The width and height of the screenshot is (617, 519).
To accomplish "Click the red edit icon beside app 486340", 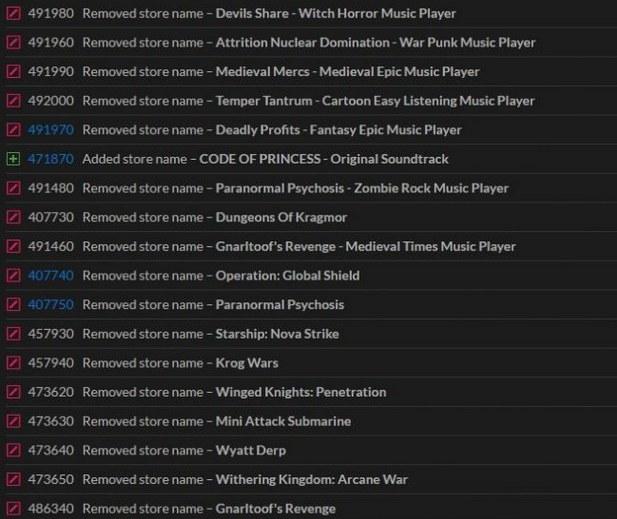I will pos(13,508).
